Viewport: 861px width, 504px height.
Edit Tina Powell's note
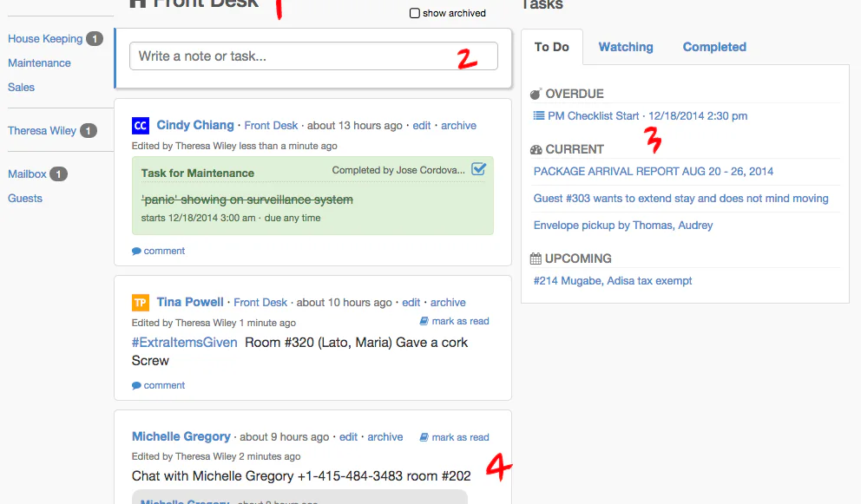tap(411, 303)
